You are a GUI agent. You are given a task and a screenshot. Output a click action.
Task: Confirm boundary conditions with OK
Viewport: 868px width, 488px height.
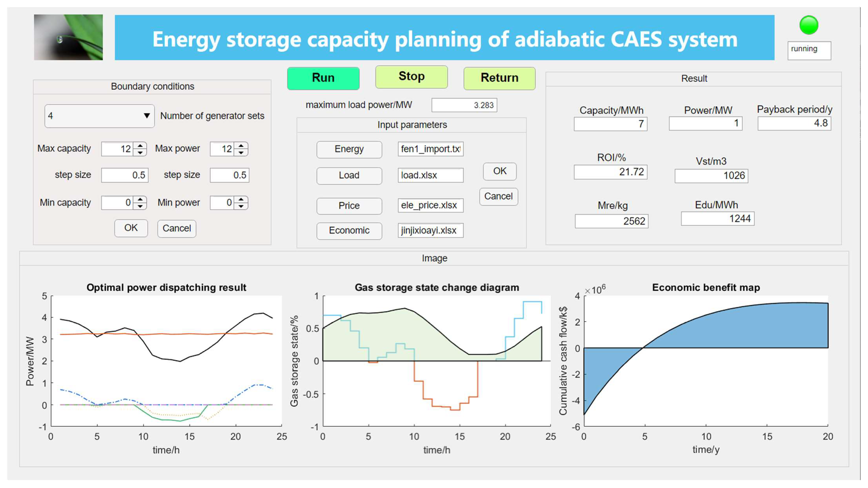(131, 228)
